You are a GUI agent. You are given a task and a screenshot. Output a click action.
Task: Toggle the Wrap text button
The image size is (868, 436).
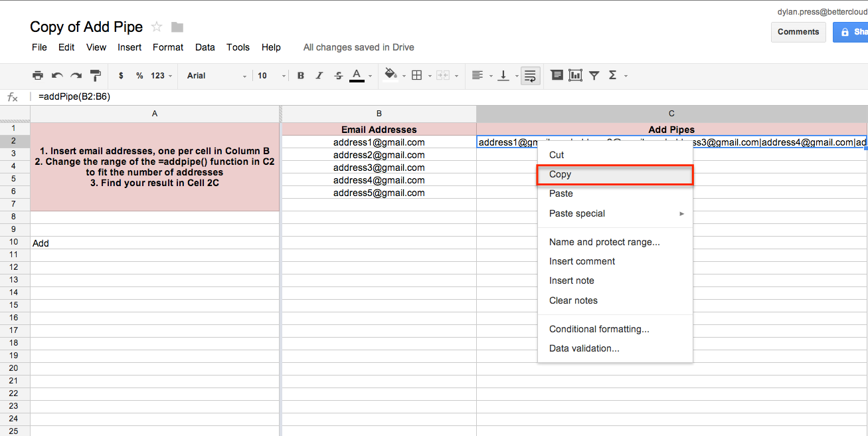pos(529,76)
